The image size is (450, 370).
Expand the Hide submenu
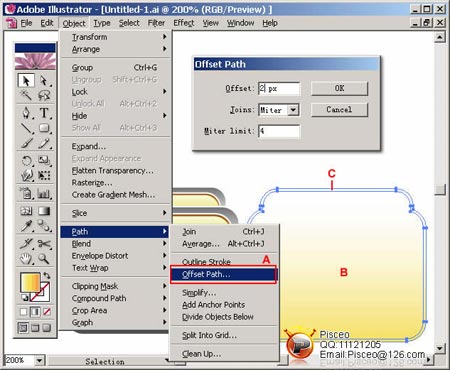116,116
